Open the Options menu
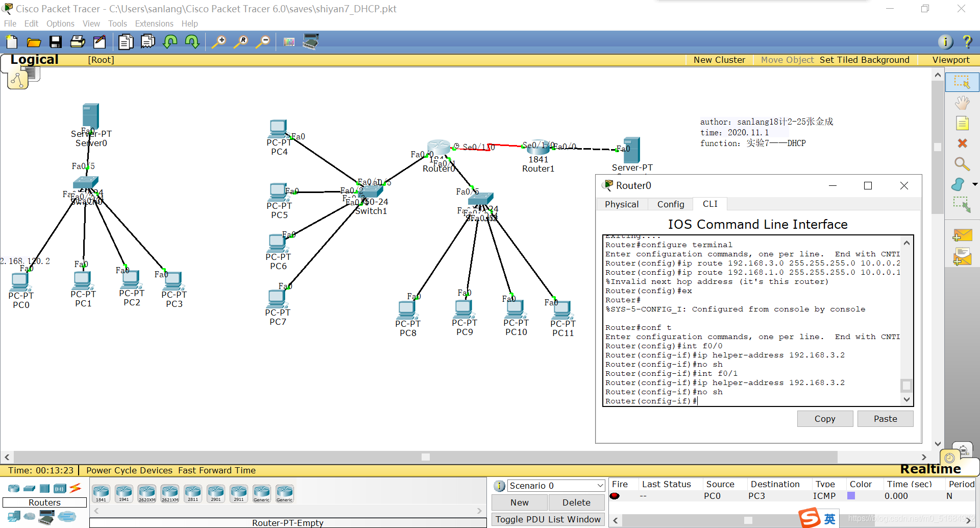The image size is (980, 528). (60, 23)
